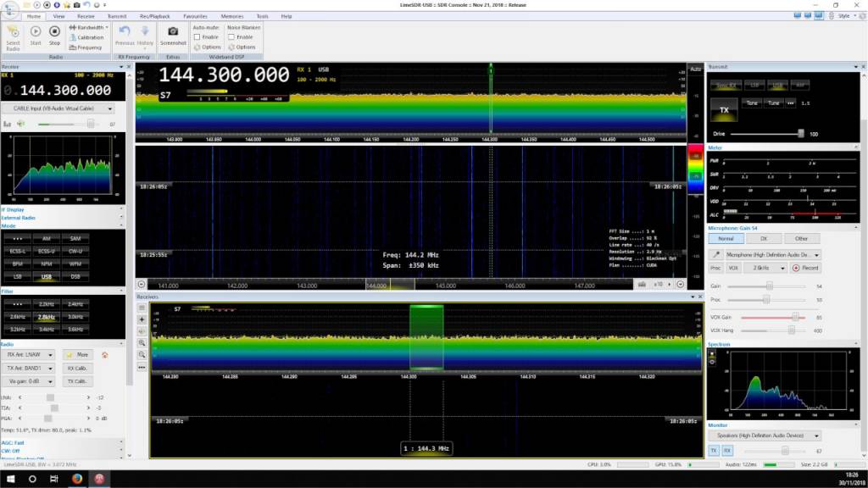Take a Screenshot with the camera icon
This screenshot has height=488, width=868.
pos(173,36)
